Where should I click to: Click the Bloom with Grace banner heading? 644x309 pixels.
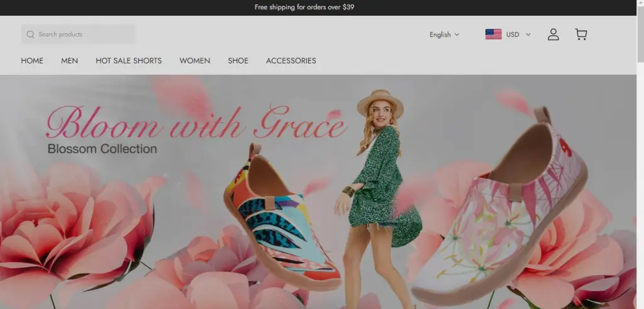[196, 122]
